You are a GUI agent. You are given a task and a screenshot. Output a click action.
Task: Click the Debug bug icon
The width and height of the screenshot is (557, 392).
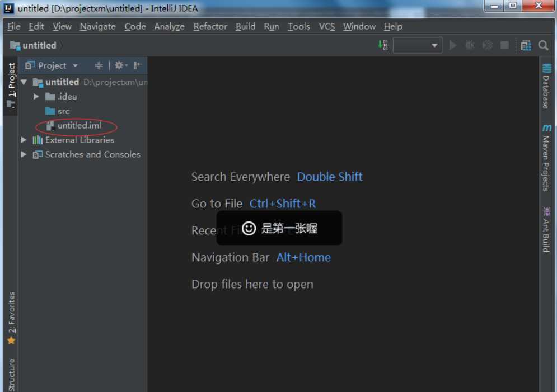(470, 45)
